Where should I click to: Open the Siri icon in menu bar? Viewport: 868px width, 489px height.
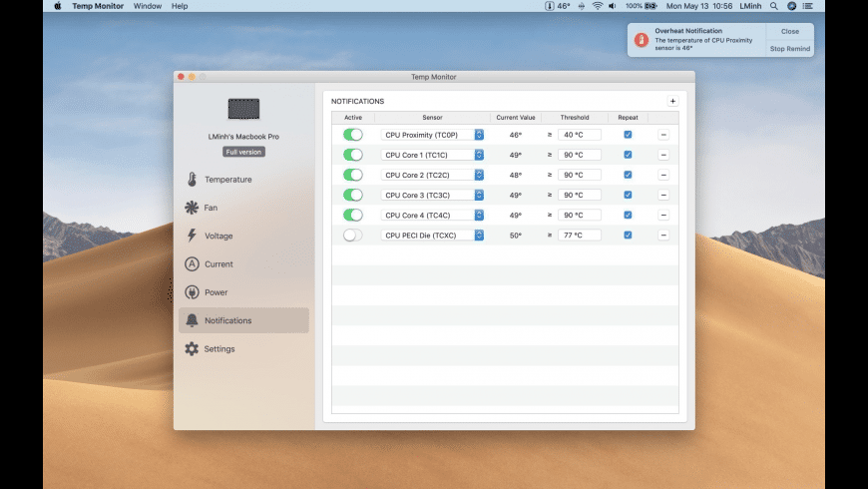(791, 6)
